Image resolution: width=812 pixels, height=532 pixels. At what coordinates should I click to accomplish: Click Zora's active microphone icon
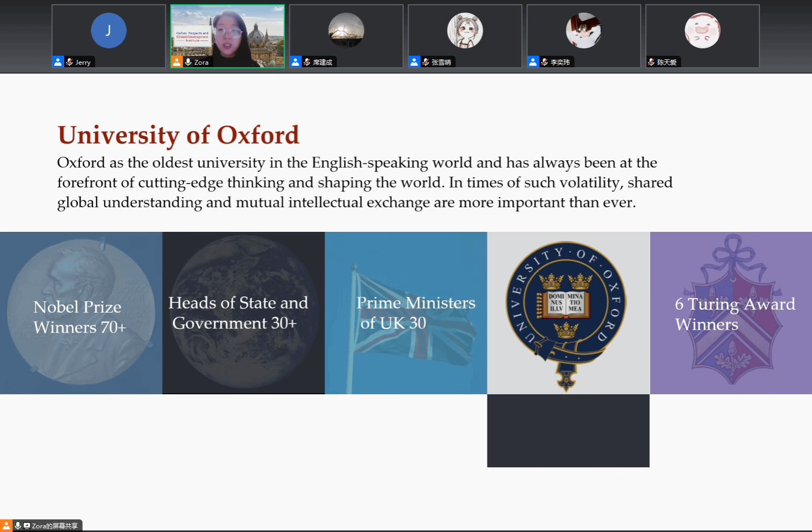(188, 62)
